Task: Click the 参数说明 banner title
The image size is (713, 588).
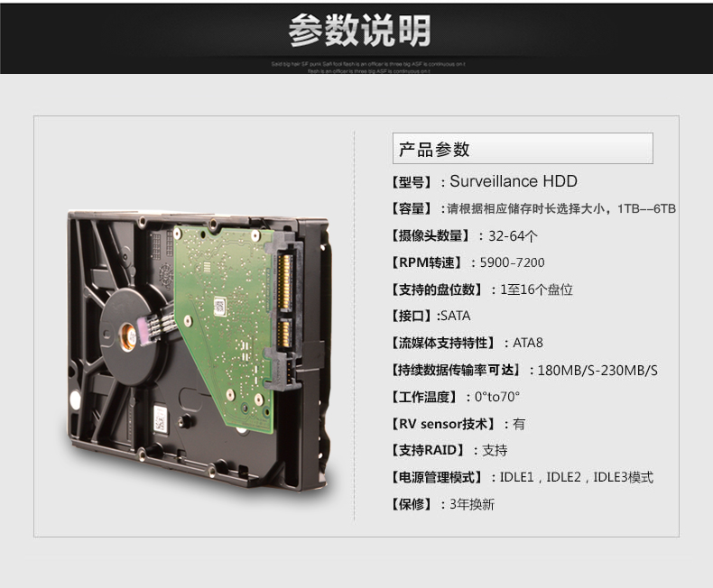Action: (360, 30)
